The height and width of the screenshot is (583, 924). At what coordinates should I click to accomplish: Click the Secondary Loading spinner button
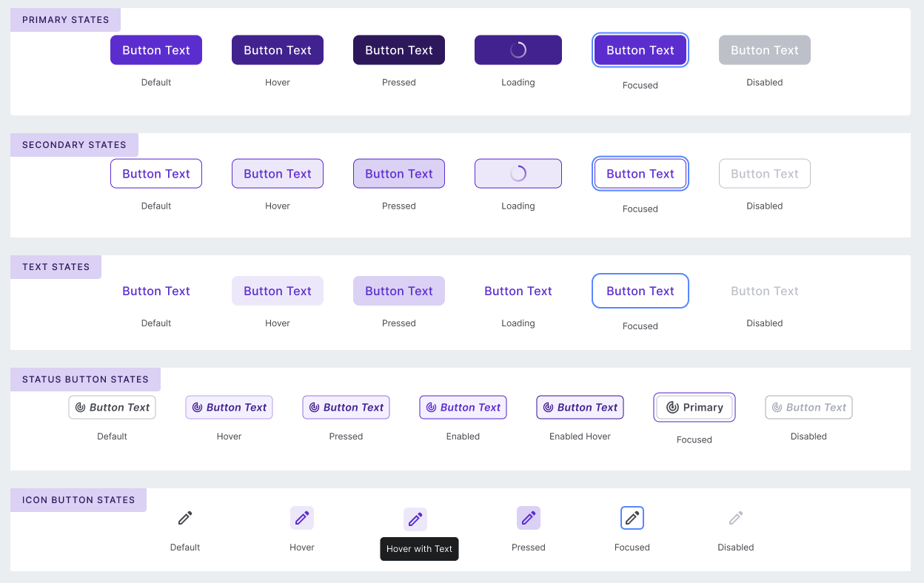pos(518,174)
